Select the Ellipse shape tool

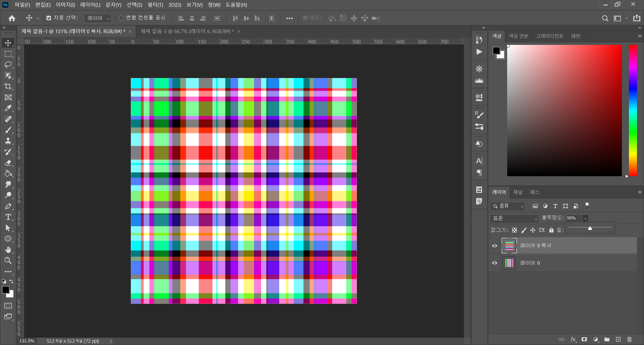point(8,239)
